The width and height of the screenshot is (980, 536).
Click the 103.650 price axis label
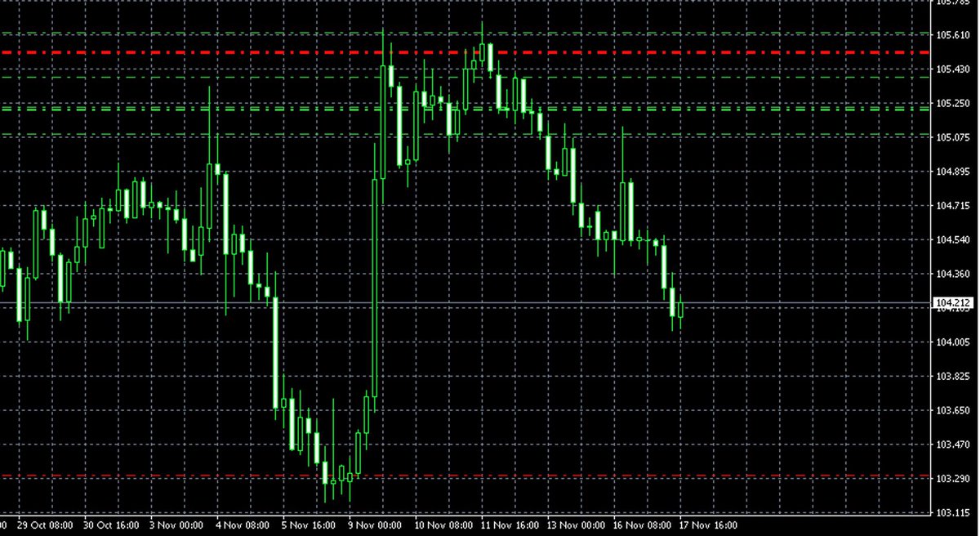[953, 410]
